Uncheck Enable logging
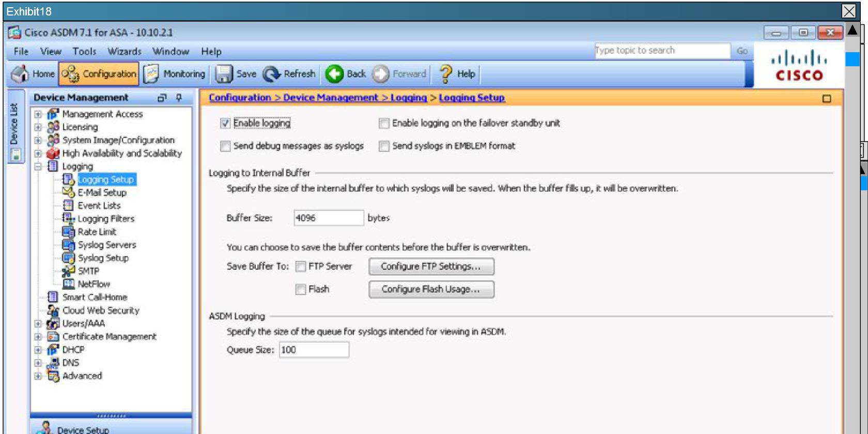This screenshot has width=868, height=434. [225, 123]
